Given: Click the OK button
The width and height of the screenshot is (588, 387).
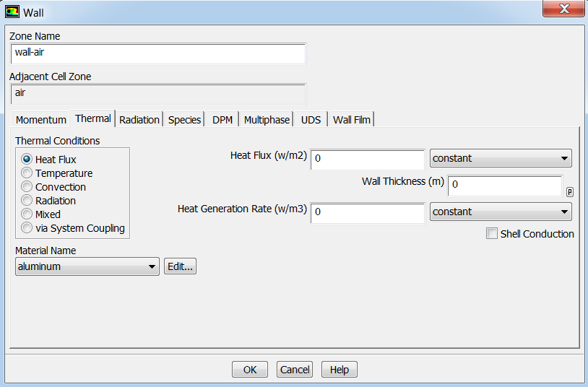Looking at the screenshot, I should (250, 370).
